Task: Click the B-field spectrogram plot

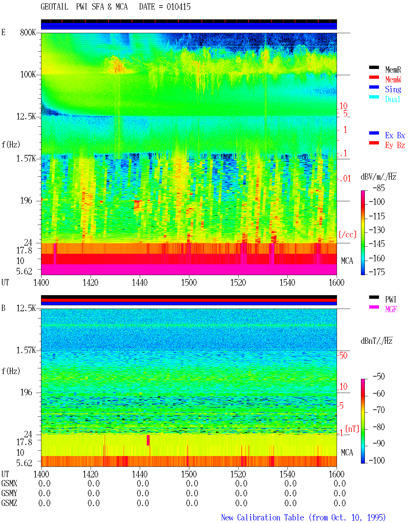Action: point(189,388)
